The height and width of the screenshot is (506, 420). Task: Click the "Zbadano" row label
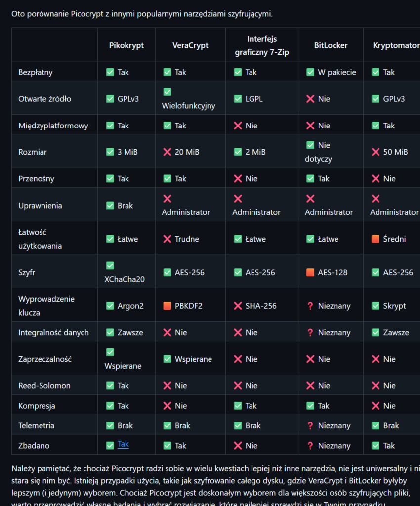click(x=34, y=446)
